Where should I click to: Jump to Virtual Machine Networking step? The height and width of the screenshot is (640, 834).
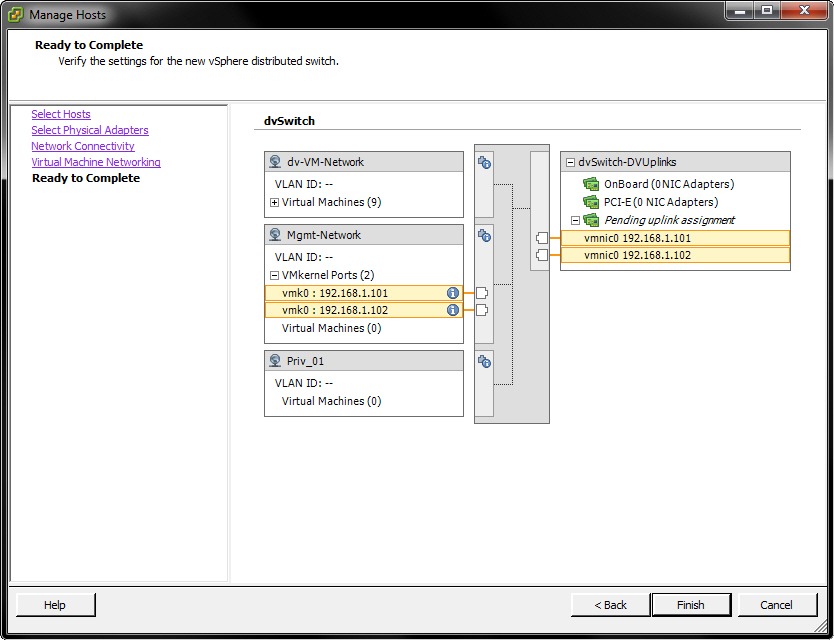tap(96, 162)
